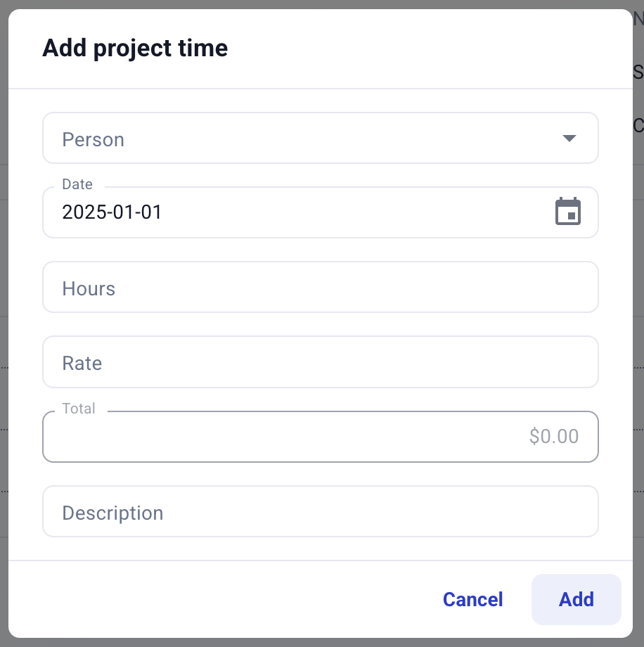The image size is (644, 647).
Task: Click empty space in the dialog header
Action: click(422, 49)
